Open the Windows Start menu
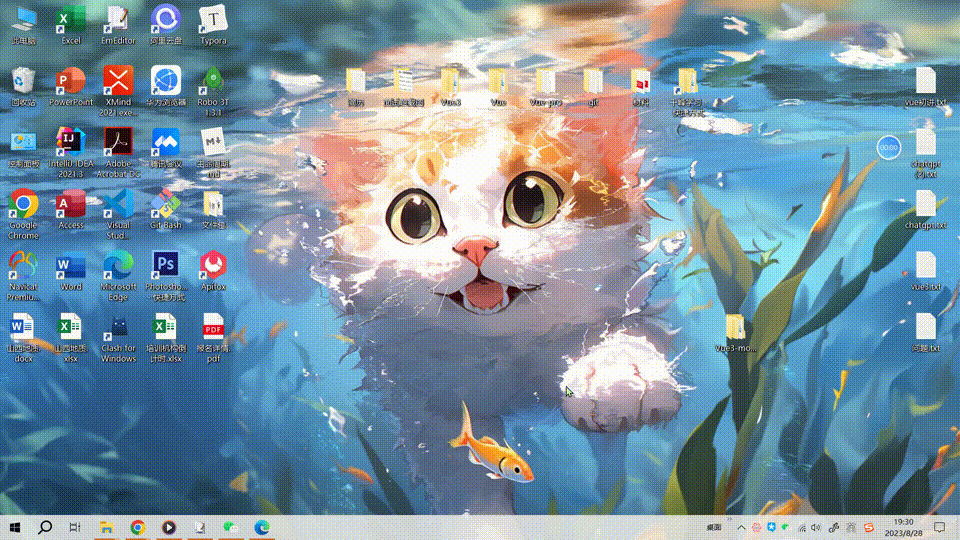Viewport: 960px width, 540px height. 15,527
